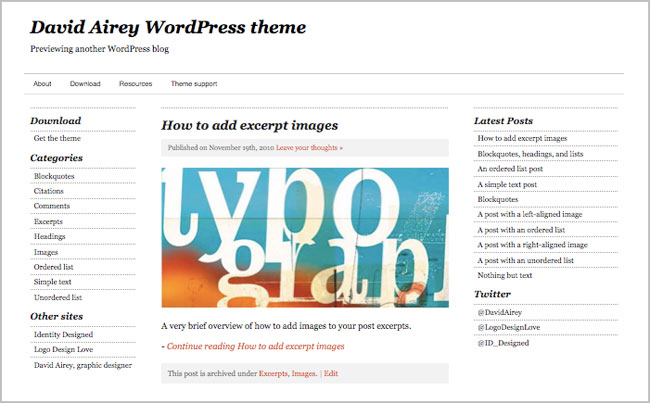Image resolution: width=650 pixels, height=403 pixels.
Task: Open Images link in the post footer
Action: pyautogui.click(x=303, y=374)
